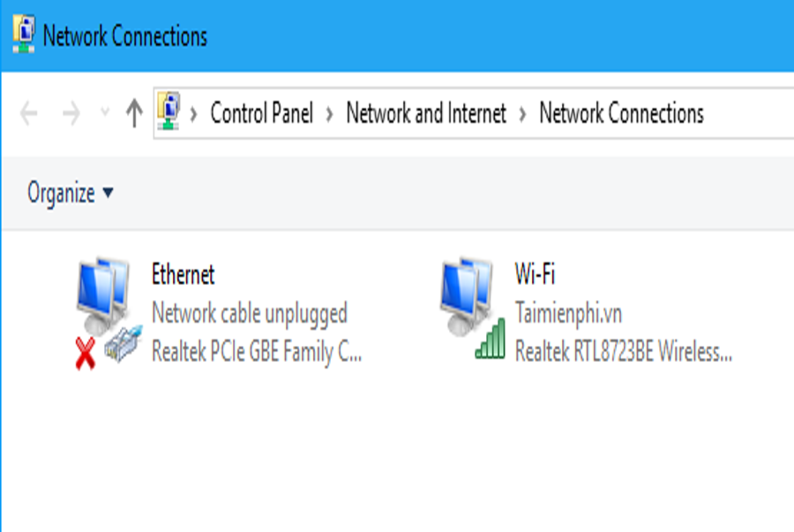Click the Taimienphi.vn network name text
The width and height of the screenshot is (794, 532).
click(568, 313)
